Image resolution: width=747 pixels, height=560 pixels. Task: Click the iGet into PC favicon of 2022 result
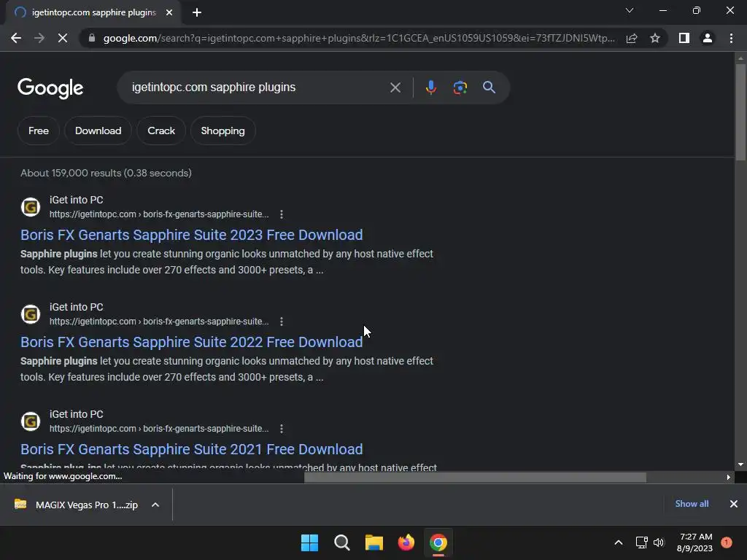31,314
